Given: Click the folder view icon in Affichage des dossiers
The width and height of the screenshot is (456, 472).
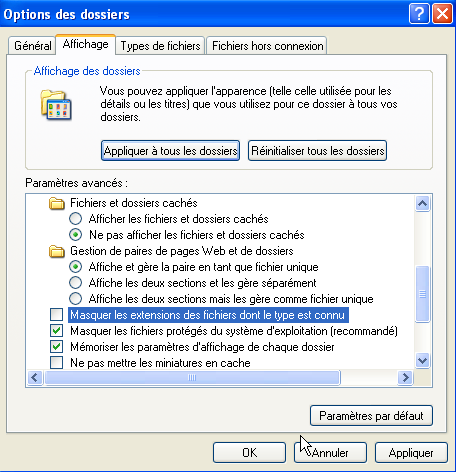Looking at the screenshot, I should (56, 105).
